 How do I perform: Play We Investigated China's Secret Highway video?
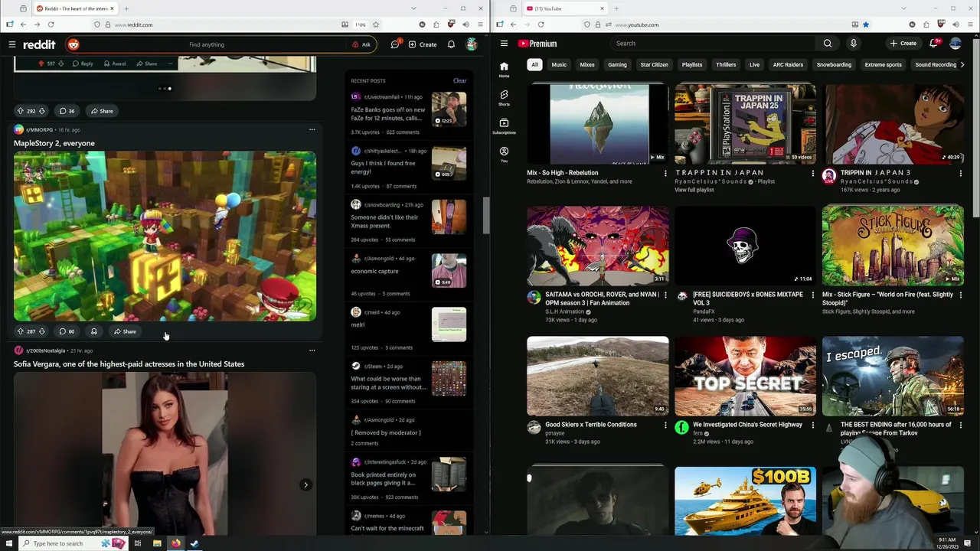click(x=745, y=376)
